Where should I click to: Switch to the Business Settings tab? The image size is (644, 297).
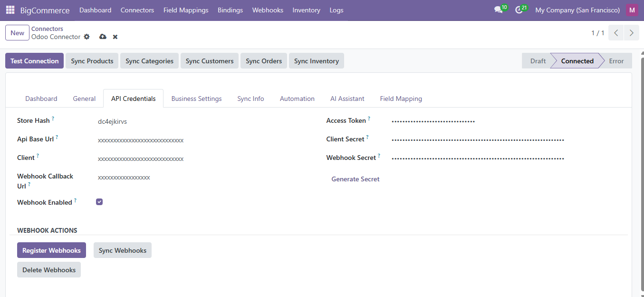click(x=196, y=99)
